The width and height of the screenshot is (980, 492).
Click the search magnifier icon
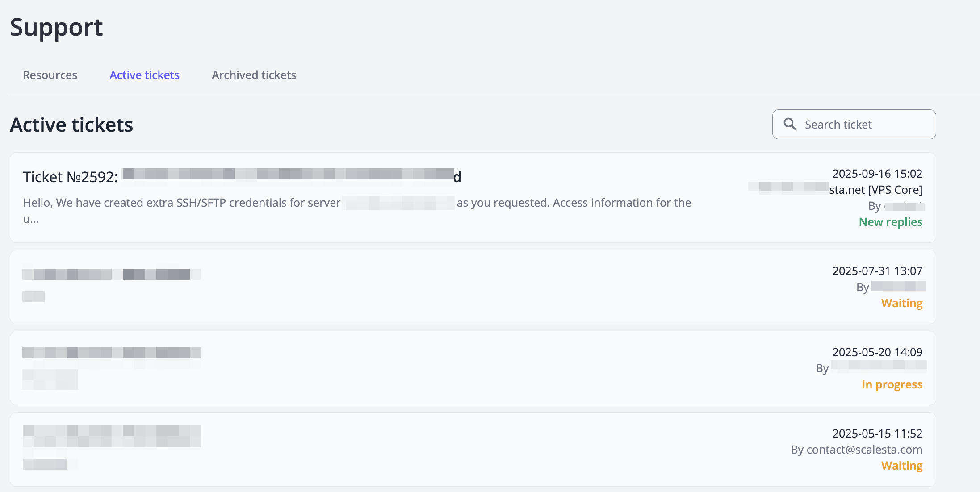(790, 124)
